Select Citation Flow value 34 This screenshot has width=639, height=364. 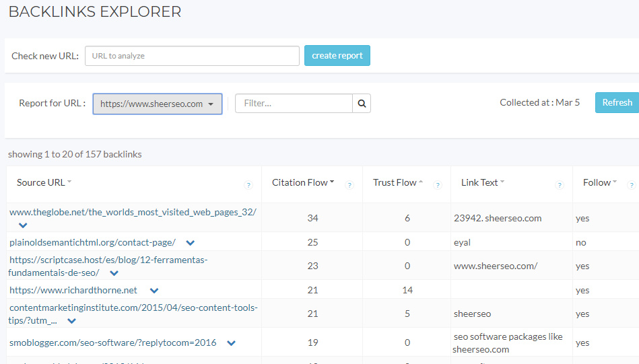click(312, 218)
